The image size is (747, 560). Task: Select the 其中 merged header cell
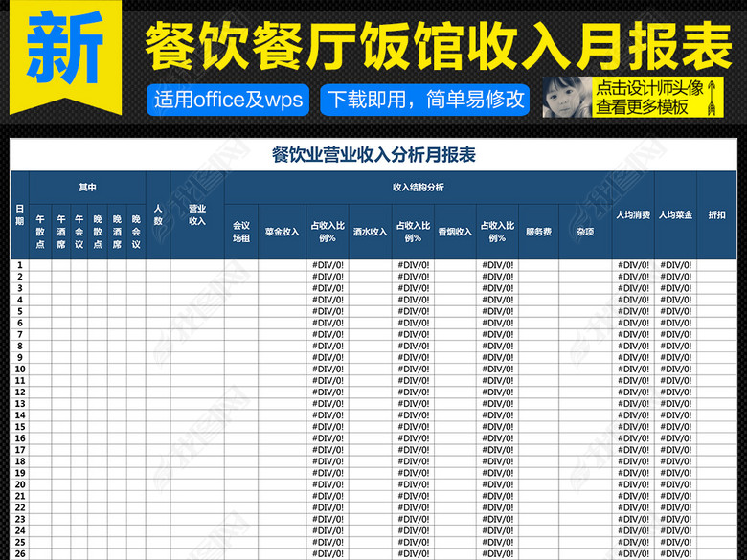(x=87, y=187)
